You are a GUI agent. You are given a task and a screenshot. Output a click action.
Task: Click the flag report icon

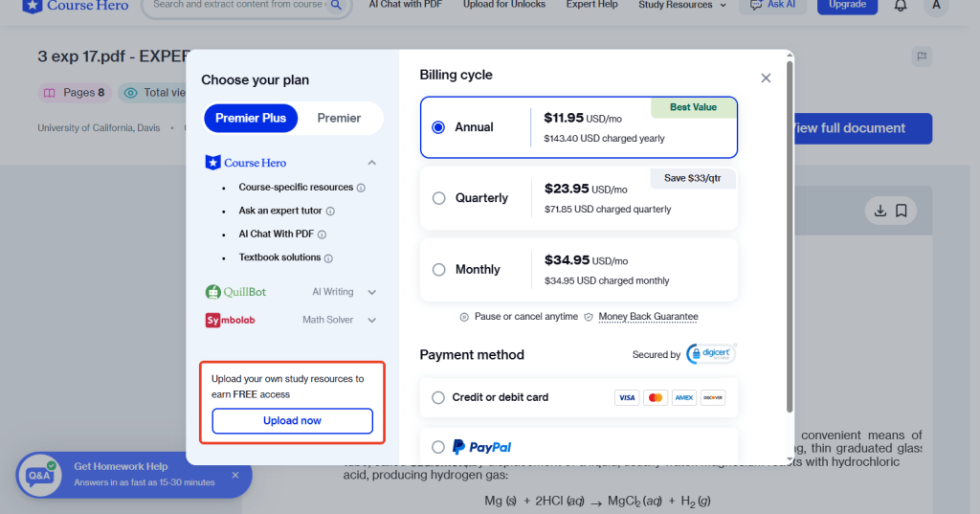click(x=921, y=56)
